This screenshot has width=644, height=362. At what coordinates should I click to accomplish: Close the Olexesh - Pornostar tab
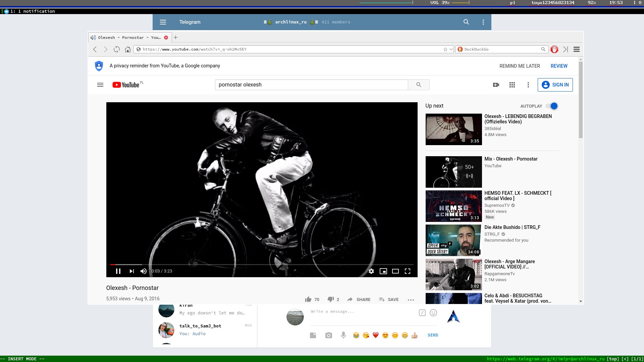coord(166,38)
